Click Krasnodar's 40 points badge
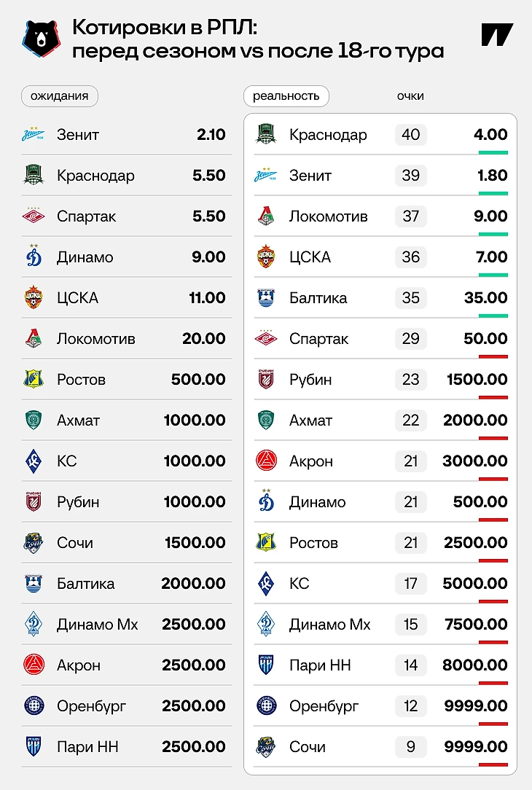This screenshot has width=532, height=790. pos(411,135)
